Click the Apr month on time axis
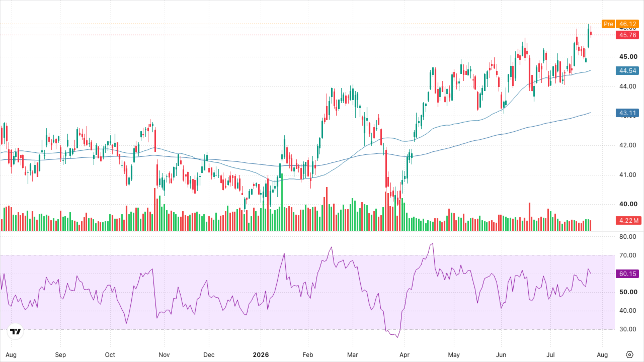 click(405, 355)
